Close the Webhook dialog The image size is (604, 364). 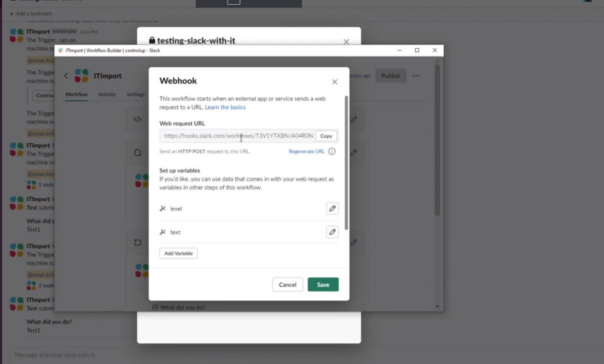(x=334, y=81)
